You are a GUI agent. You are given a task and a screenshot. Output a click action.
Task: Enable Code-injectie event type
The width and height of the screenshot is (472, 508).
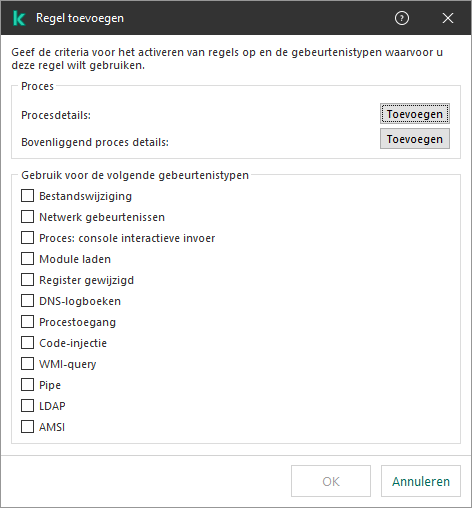point(27,343)
